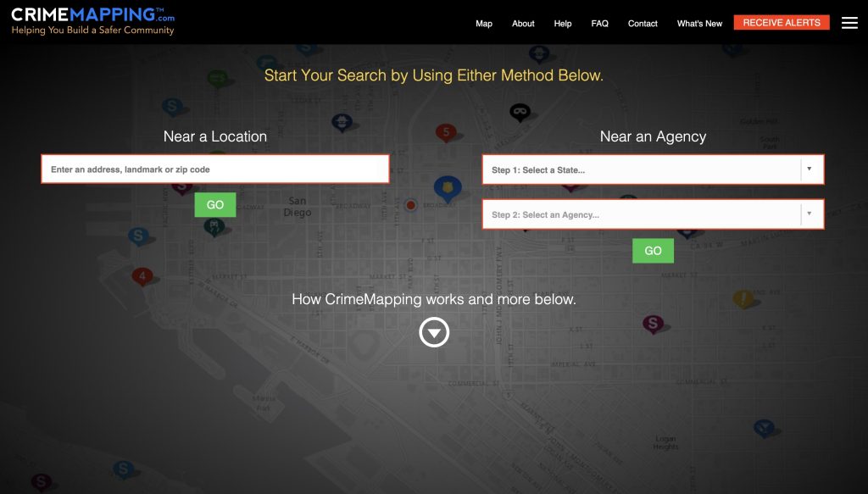Open the Map page
868x494 pixels.
pyautogui.click(x=484, y=23)
